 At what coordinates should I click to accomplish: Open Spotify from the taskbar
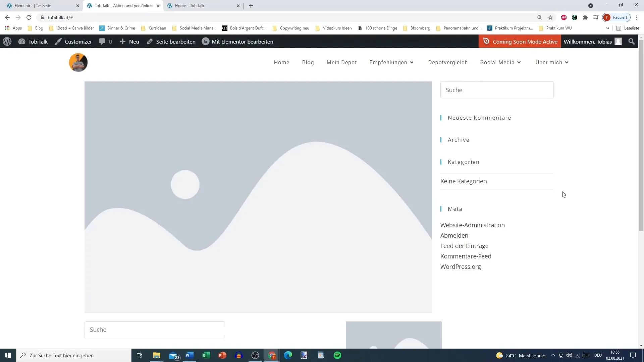(x=337, y=355)
